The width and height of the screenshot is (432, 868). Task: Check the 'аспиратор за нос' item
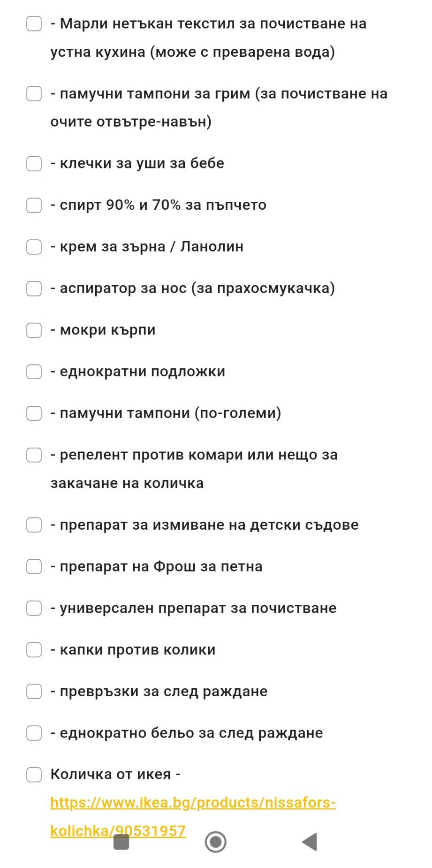(x=34, y=288)
